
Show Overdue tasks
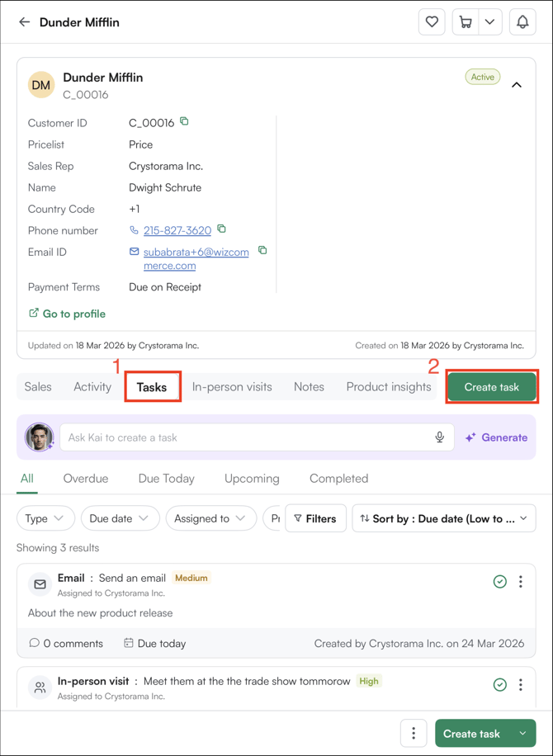tap(86, 479)
